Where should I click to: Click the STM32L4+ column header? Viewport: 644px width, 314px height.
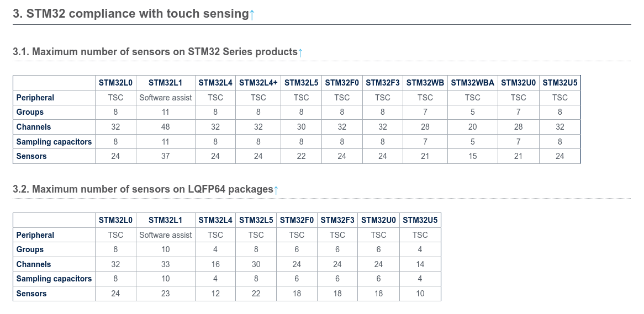[258, 83]
